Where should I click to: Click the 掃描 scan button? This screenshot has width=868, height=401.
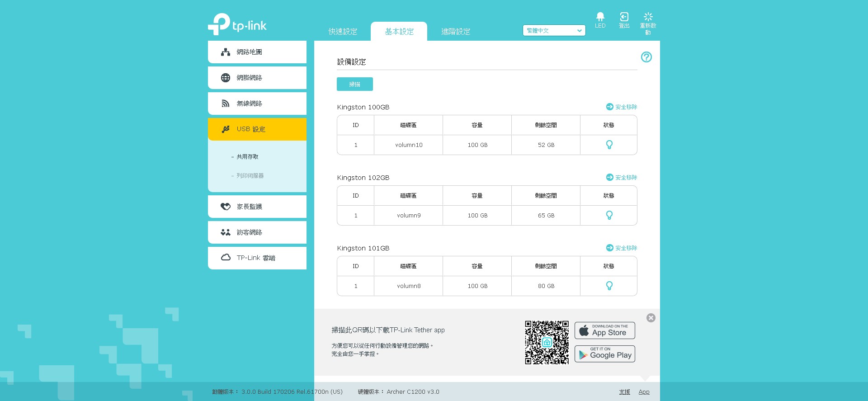click(x=355, y=84)
